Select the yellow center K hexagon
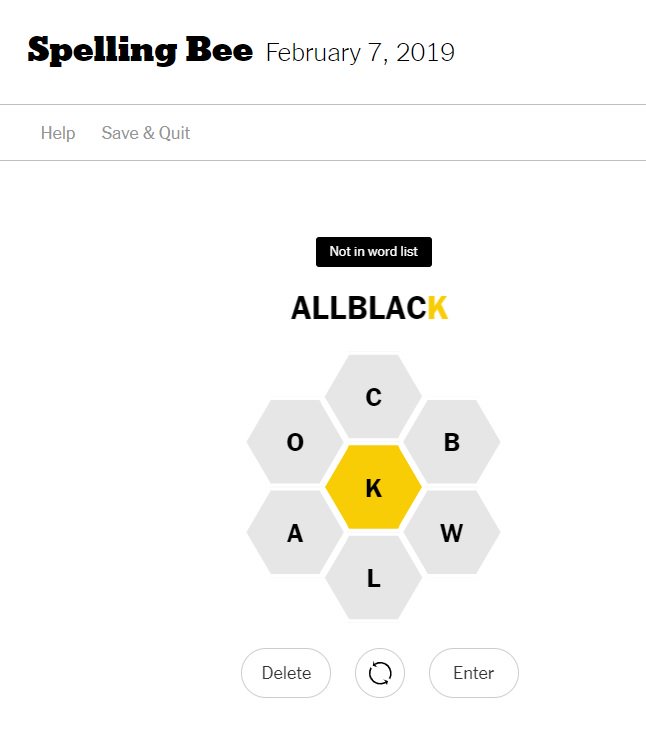The width and height of the screenshot is (646, 741). (373, 487)
